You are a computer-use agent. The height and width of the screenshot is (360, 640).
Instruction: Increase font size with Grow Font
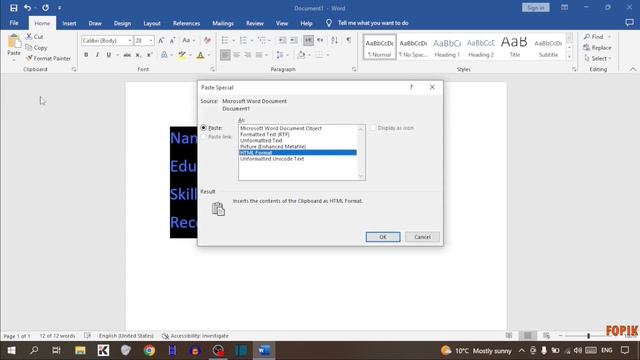[x=161, y=40]
